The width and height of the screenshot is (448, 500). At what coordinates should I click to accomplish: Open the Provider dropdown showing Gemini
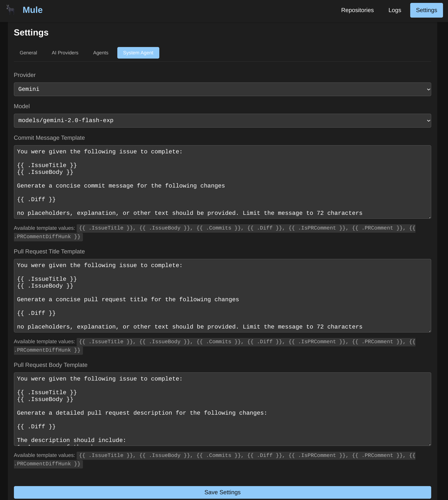[222, 89]
